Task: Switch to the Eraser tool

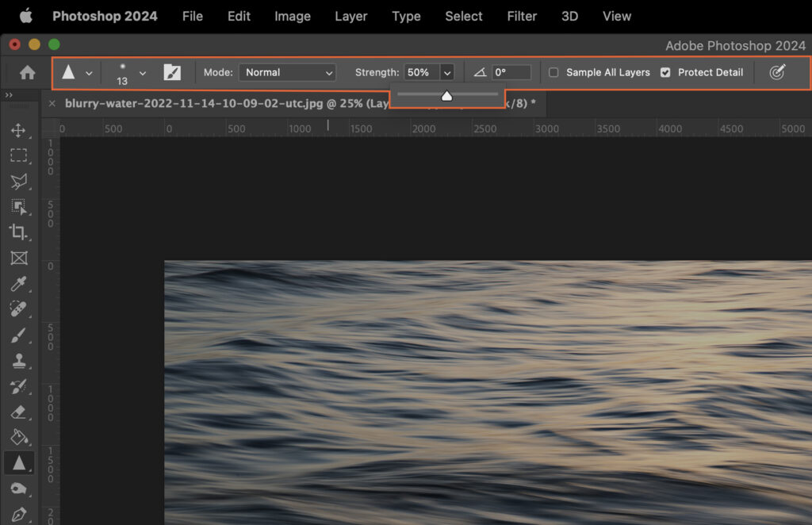Action: coord(18,412)
